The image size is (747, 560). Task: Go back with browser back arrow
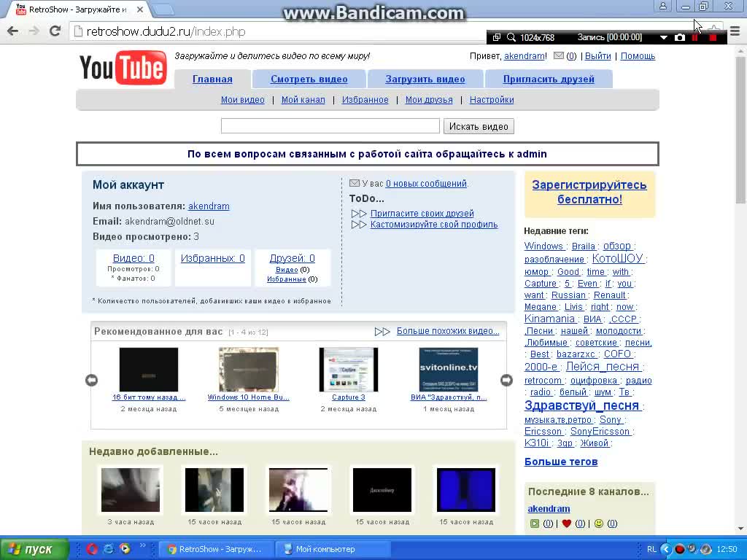(13, 31)
